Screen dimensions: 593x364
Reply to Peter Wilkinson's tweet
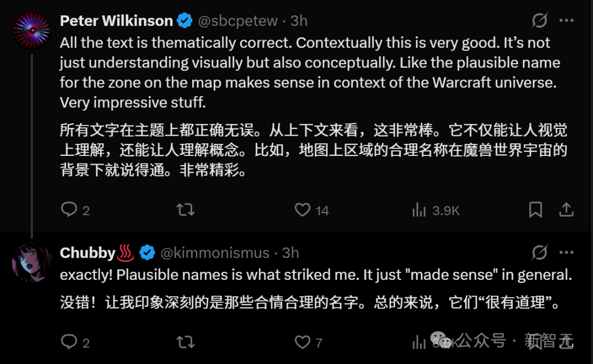tap(70, 210)
